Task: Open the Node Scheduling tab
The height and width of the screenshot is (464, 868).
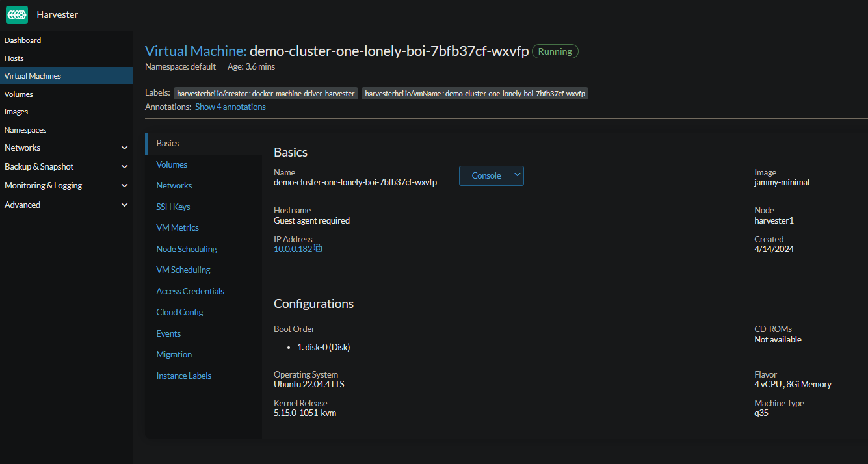Action: (187, 249)
